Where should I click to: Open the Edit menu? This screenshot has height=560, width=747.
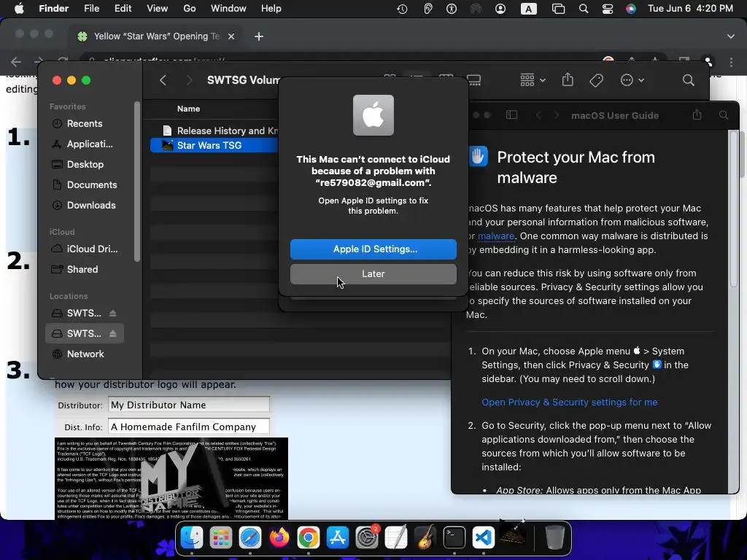tap(123, 9)
